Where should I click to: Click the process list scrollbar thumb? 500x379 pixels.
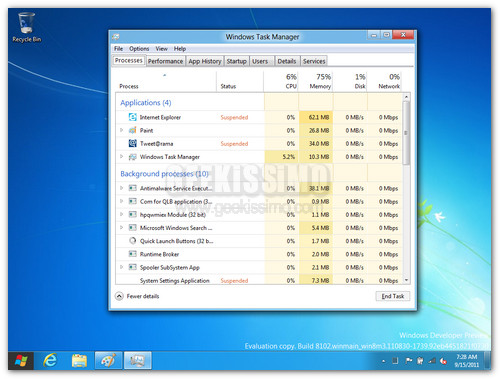coord(406,133)
